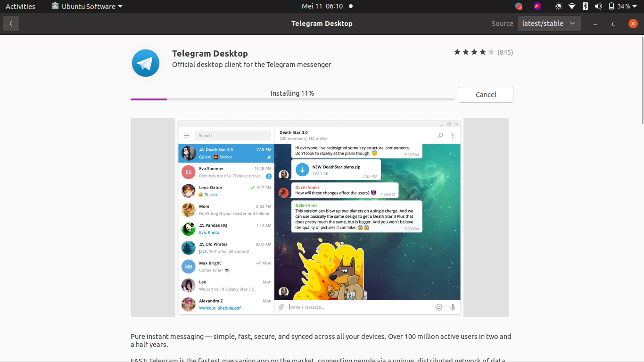Screen dimensions: 644x362
Task: Open the Wi-Fi network indicator
Action: click(572, 6)
